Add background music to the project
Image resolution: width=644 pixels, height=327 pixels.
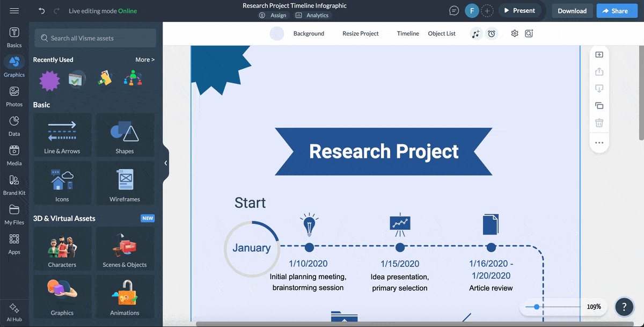(475, 33)
